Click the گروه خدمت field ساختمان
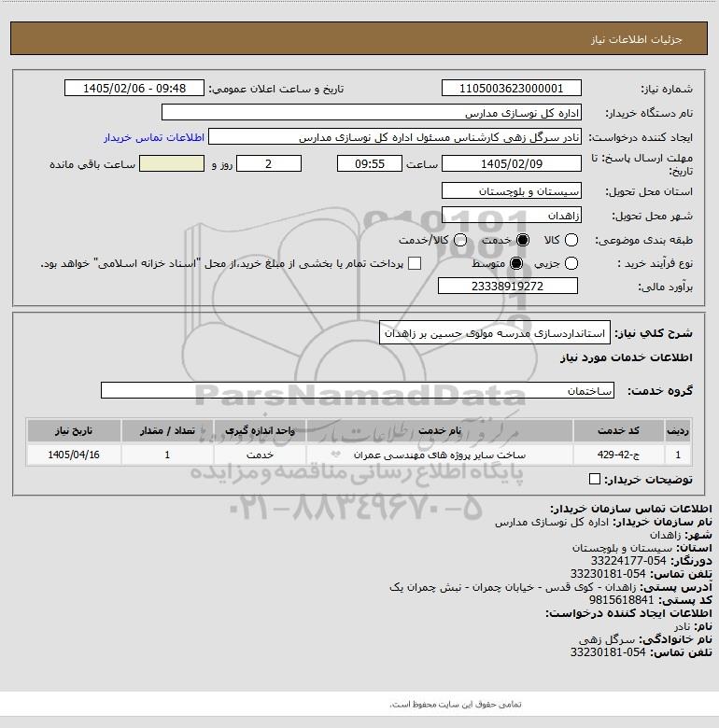This screenshot has height=728, width=719. coord(358,390)
